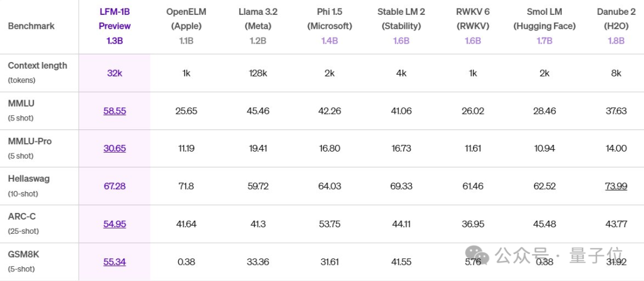Select the Benchmark header cell
The image size is (644, 281).
pyautogui.click(x=31, y=26)
